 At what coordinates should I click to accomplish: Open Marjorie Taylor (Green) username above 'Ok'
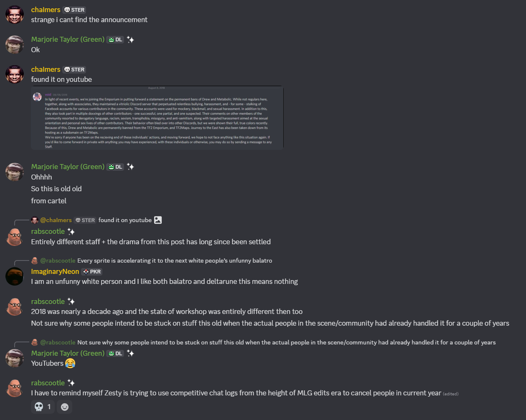coord(68,39)
